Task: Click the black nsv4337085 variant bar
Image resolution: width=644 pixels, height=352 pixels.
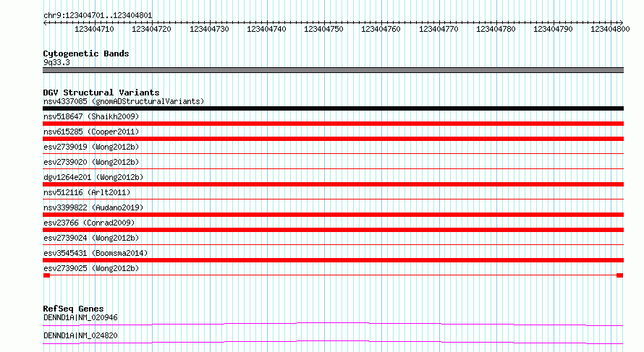Action: point(333,108)
